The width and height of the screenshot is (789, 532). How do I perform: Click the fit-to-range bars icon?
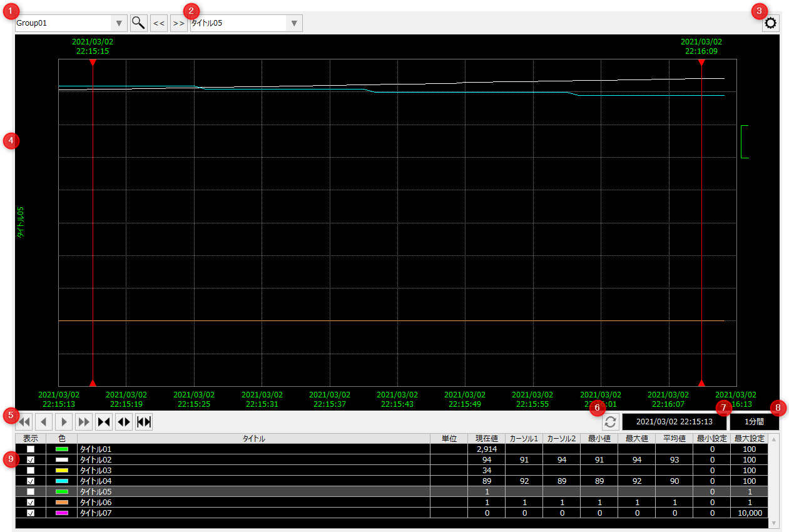tap(144, 422)
